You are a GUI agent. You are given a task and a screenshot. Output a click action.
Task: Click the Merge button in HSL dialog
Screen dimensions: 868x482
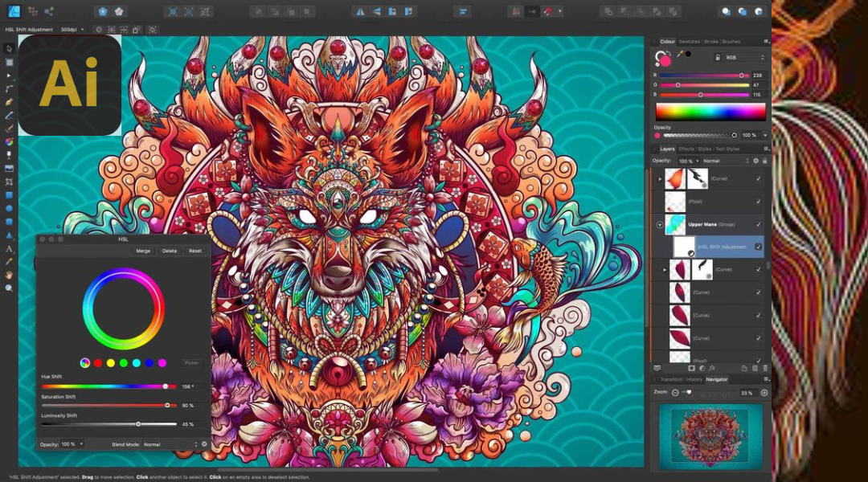point(143,251)
